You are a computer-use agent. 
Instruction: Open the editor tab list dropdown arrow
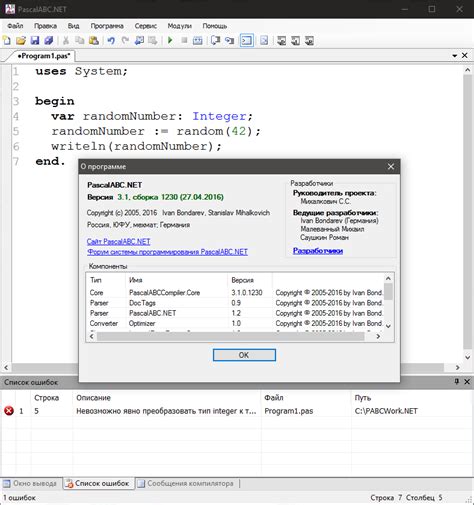coord(454,56)
